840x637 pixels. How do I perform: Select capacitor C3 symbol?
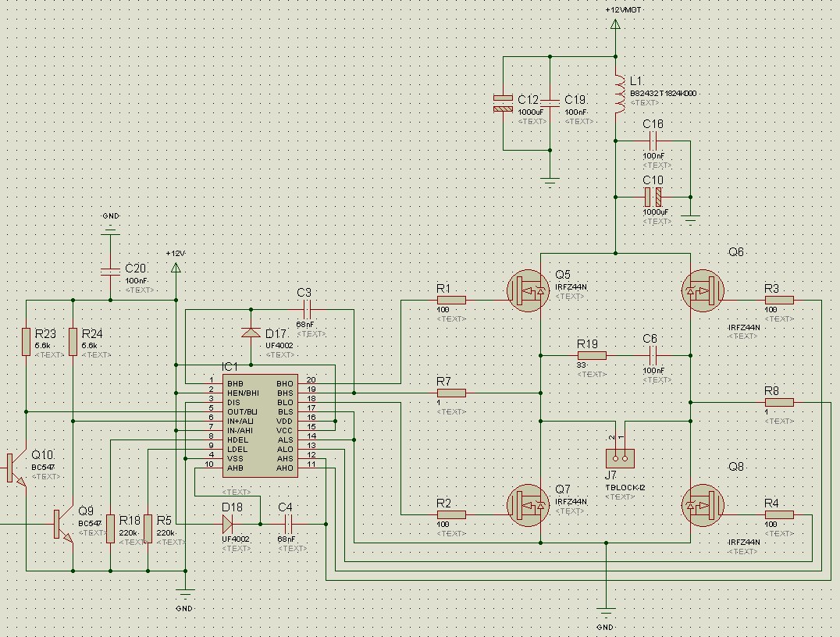(x=307, y=309)
